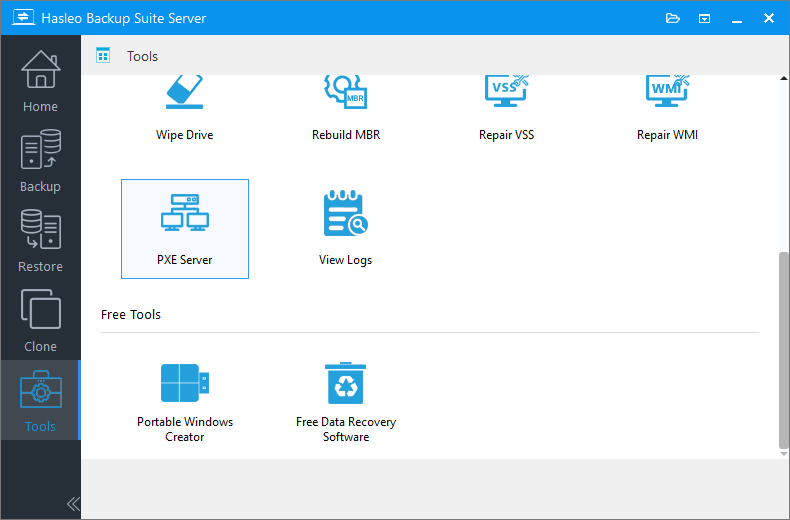Screen dimensions: 790x520
Task: Click the open folder icon in title bar
Action: [673, 19]
